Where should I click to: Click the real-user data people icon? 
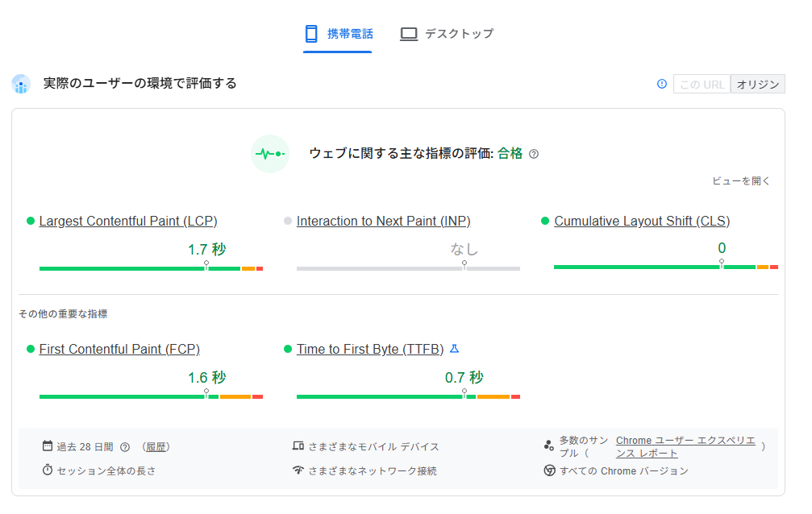tap(21, 84)
